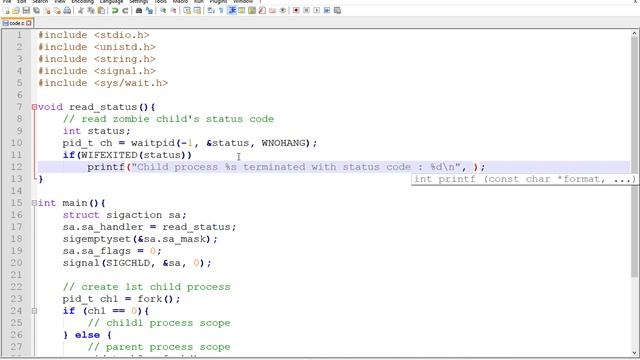
Task: Click "signal(SIGCHLD, &sa, 0);" line
Action: coord(137,263)
